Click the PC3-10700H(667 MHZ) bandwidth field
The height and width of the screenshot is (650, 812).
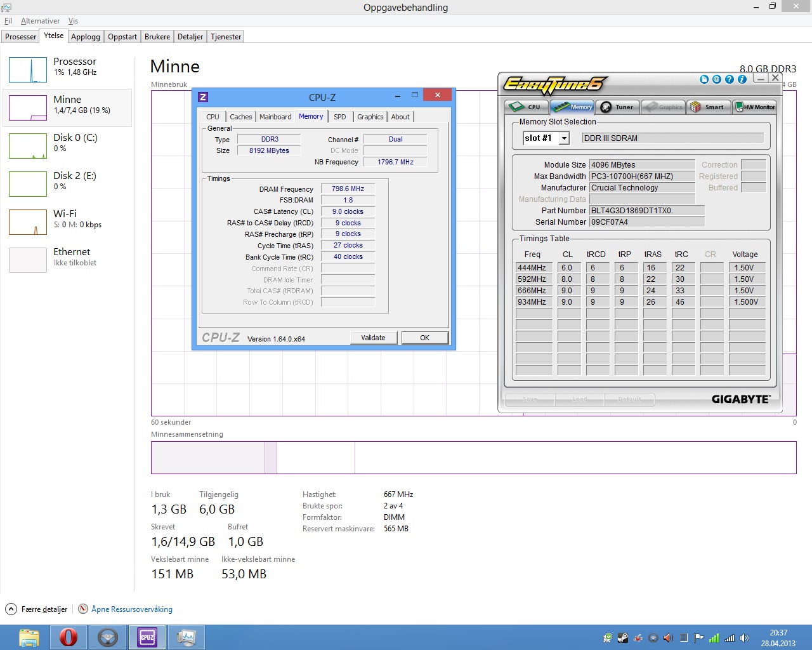[642, 176]
